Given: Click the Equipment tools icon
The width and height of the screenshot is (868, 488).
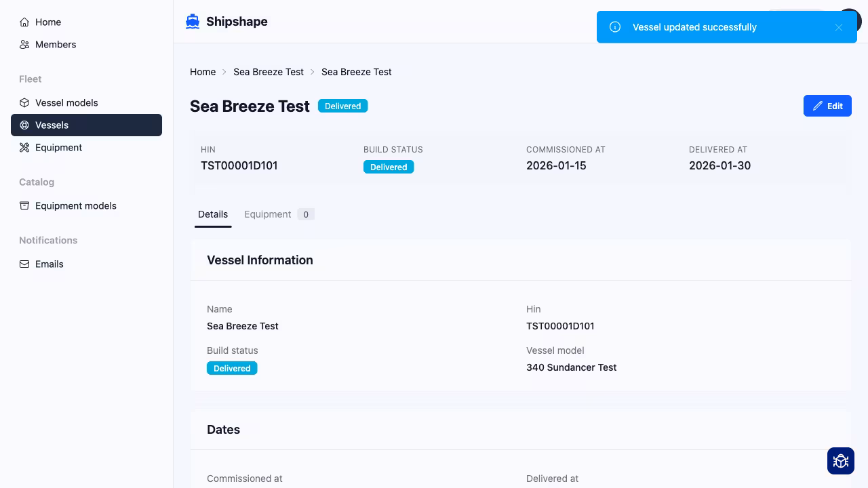Looking at the screenshot, I should pyautogui.click(x=24, y=148).
